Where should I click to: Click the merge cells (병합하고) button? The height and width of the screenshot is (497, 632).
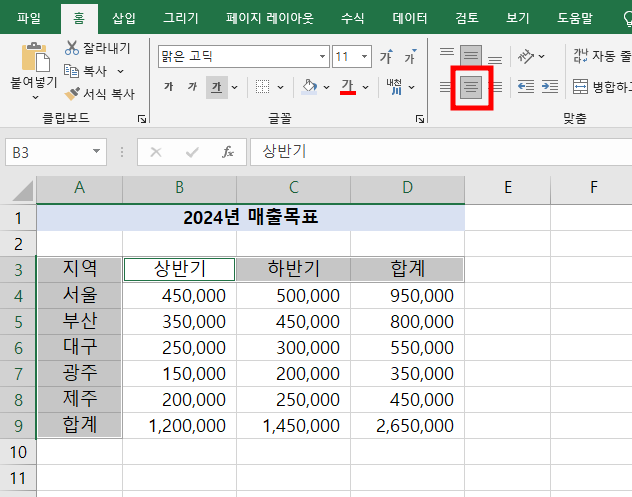click(x=601, y=87)
